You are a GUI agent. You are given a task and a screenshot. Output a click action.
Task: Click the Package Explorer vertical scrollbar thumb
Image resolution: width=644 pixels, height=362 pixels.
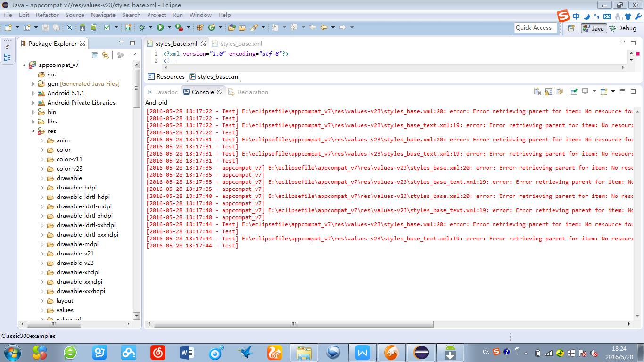[x=137, y=88]
